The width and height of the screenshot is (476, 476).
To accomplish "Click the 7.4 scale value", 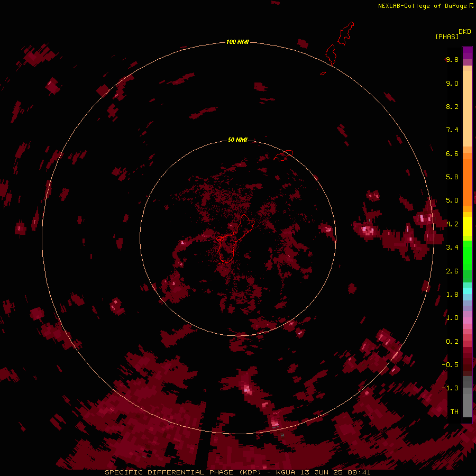I will click(x=452, y=130).
